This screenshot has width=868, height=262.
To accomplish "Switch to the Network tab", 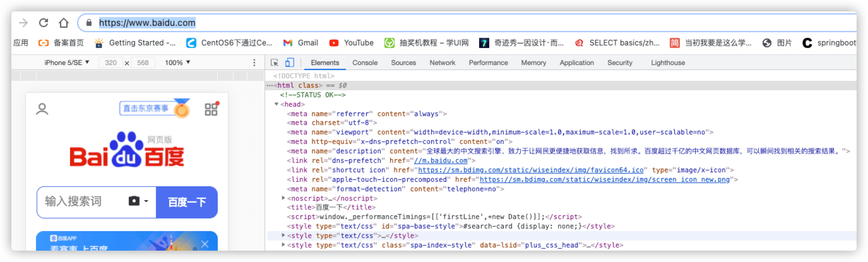I will point(442,63).
